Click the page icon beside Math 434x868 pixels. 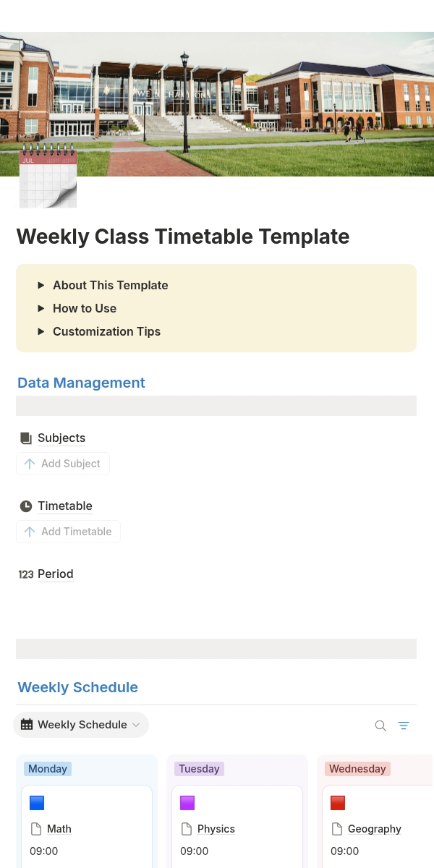pos(36,829)
